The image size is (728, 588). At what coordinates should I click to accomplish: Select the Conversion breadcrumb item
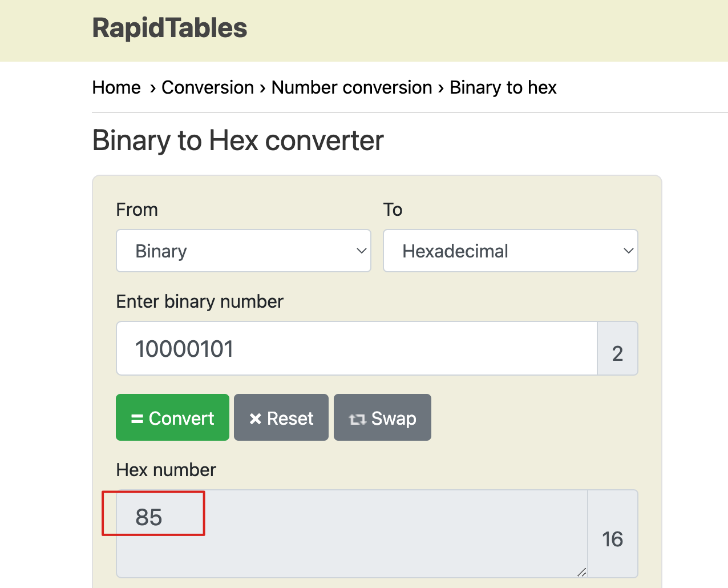tap(208, 87)
